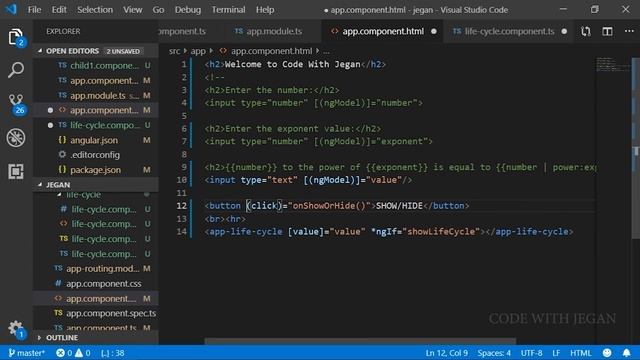Click the gear icon beside .editorconfig
The height and width of the screenshot is (360, 640).
62,155
